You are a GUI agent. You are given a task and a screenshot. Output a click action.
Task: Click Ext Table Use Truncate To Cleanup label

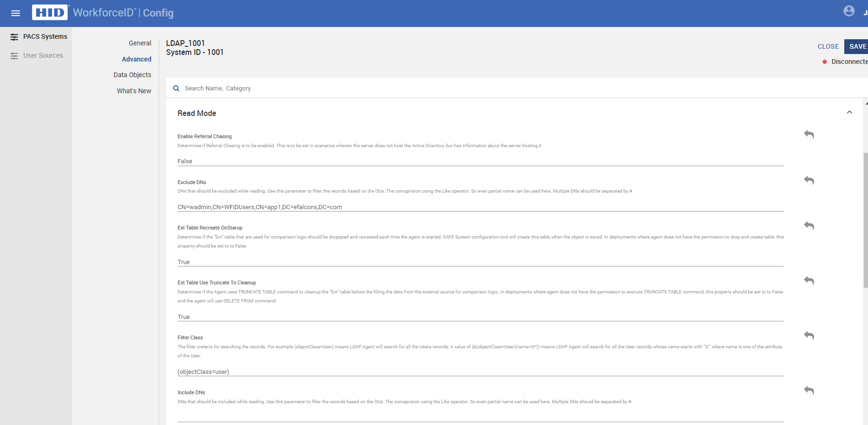(x=217, y=283)
